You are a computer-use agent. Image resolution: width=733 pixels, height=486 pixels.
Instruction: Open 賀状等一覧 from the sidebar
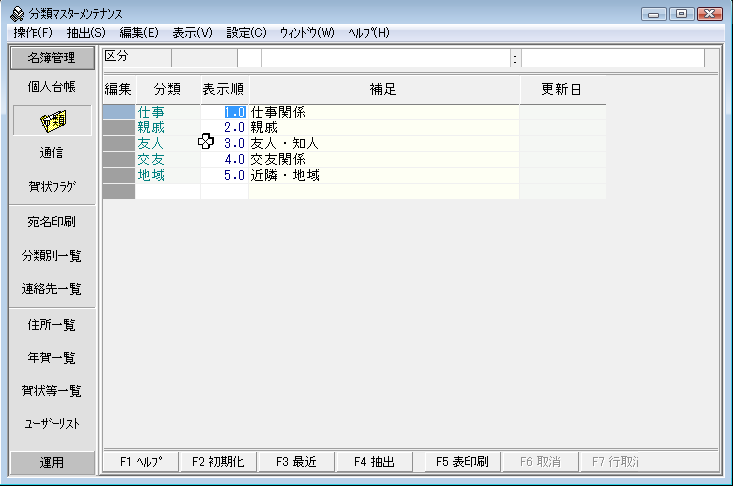coord(52,391)
